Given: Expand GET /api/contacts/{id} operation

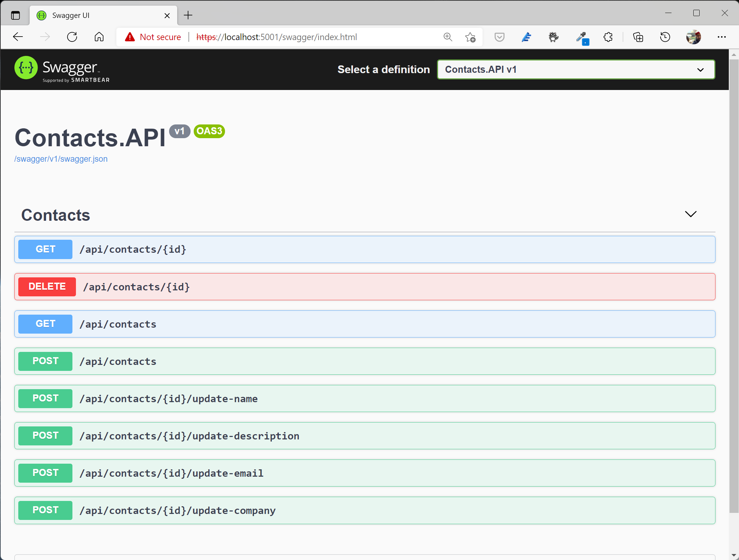Looking at the screenshot, I should [x=364, y=249].
